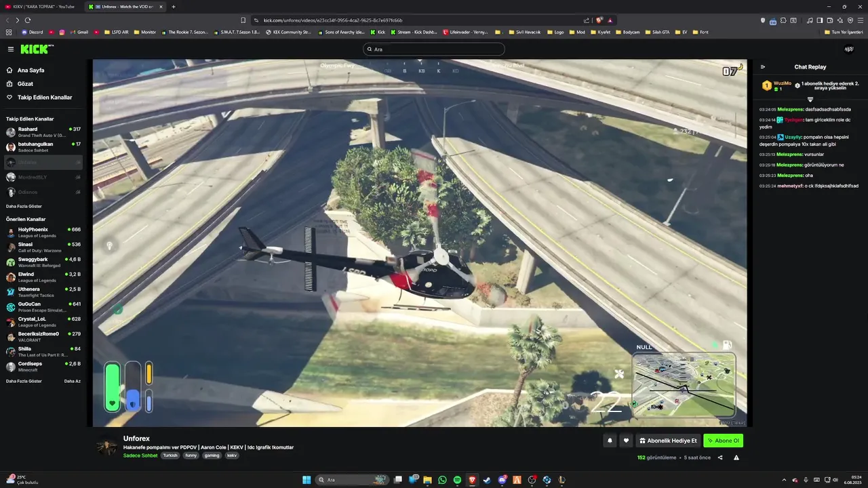The image size is (868, 488).
Task: Open the HolyPhoenix recommended channel
Action: tap(43, 232)
